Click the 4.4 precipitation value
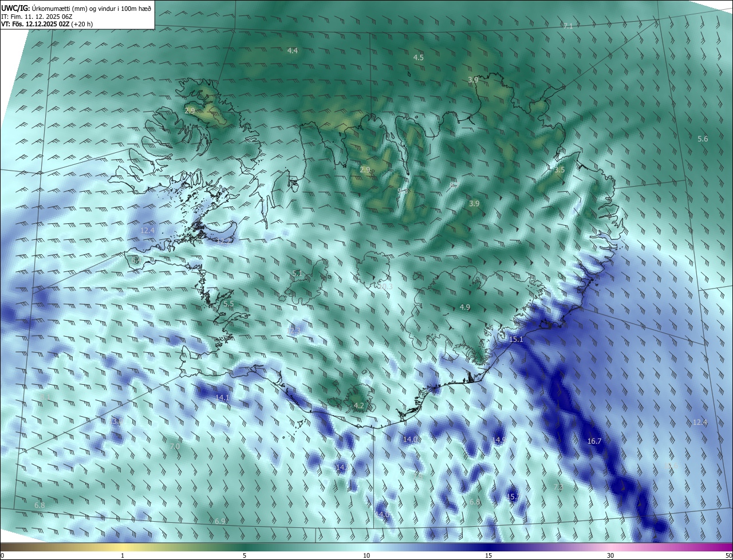The height and width of the screenshot is (560, 733). click(x=293, y=51)
